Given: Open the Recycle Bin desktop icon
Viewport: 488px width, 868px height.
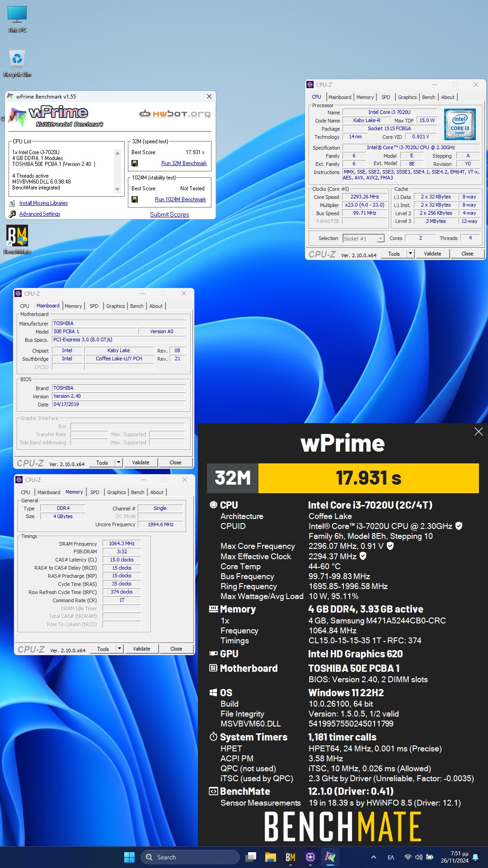Looking at the screenshot, I should pos(17,63).
